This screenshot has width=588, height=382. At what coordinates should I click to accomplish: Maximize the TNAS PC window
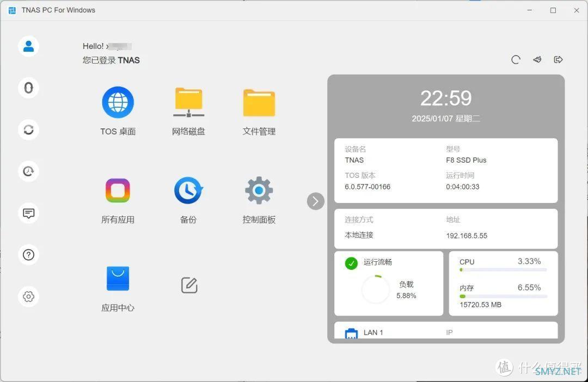pos(553,10)
